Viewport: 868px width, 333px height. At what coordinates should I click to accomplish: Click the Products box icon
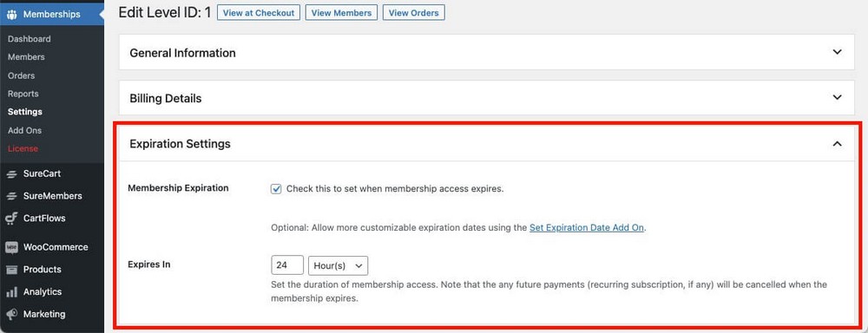[11, 270]
